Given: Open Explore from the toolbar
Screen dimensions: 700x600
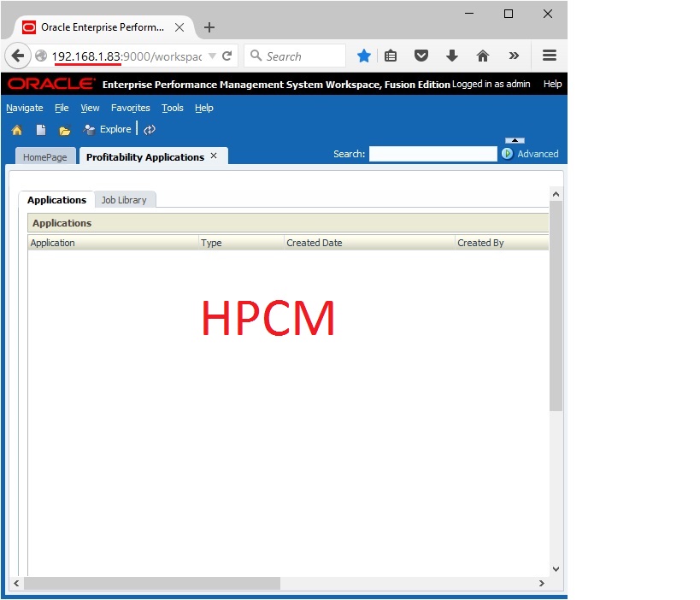Looking at the screenshot, I should point(107,130).
